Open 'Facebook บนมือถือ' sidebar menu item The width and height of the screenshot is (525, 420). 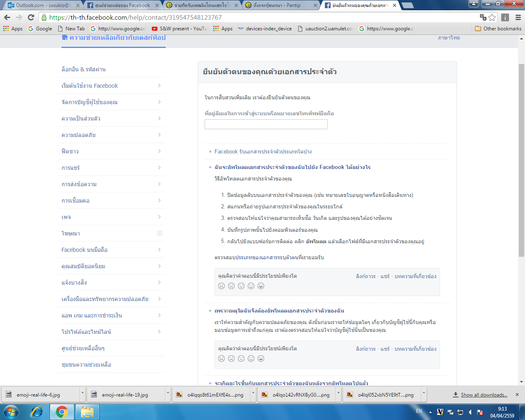112,250
